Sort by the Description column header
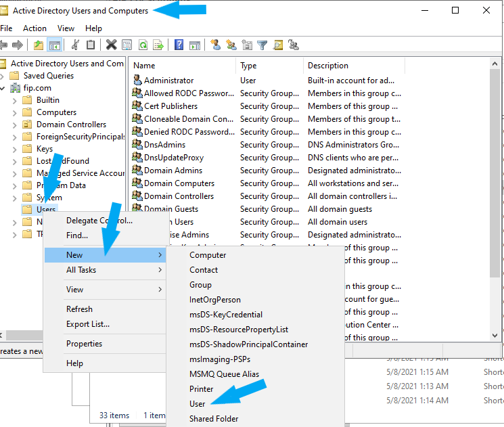The width and height of the screenshot is (504, 427). tap(354, 66)
